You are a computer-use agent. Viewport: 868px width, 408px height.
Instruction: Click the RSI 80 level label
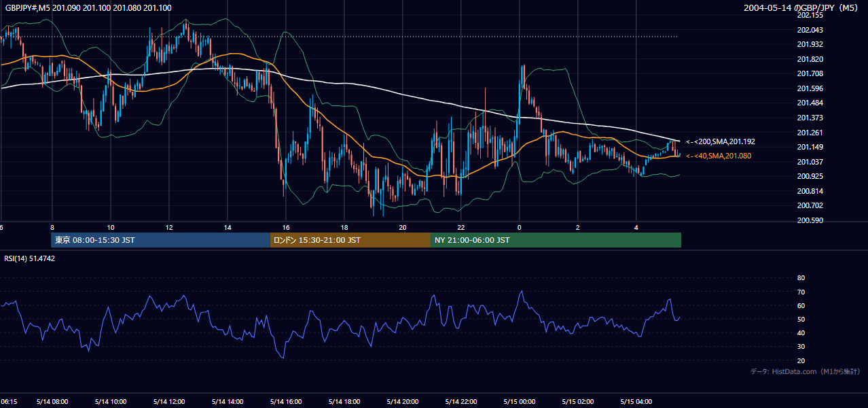click(x=801, y=278)
